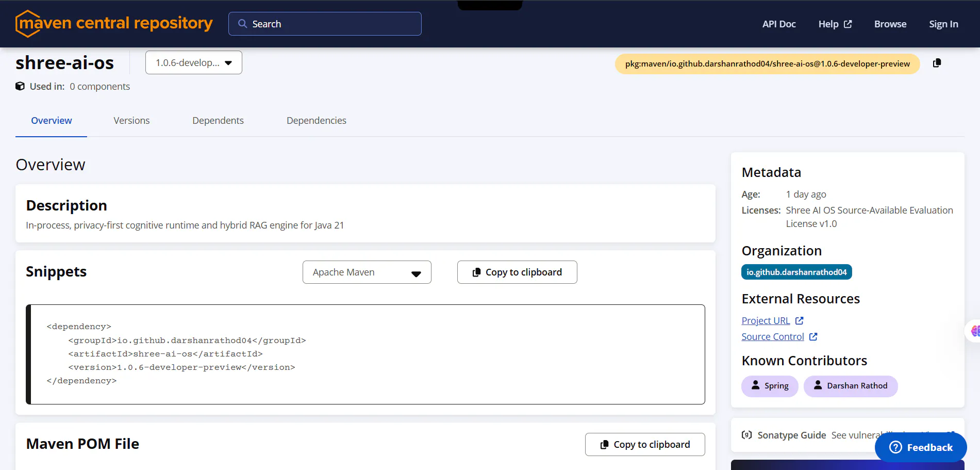Open the Dependencies tab
The width and height of the screenshot is (980, 470).
coord(317,121)
